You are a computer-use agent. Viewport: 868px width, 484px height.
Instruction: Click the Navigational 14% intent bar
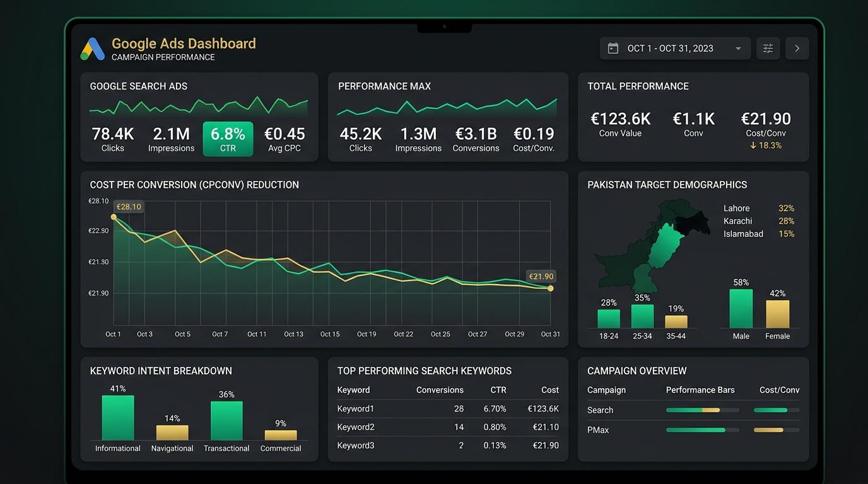point(172,433)
